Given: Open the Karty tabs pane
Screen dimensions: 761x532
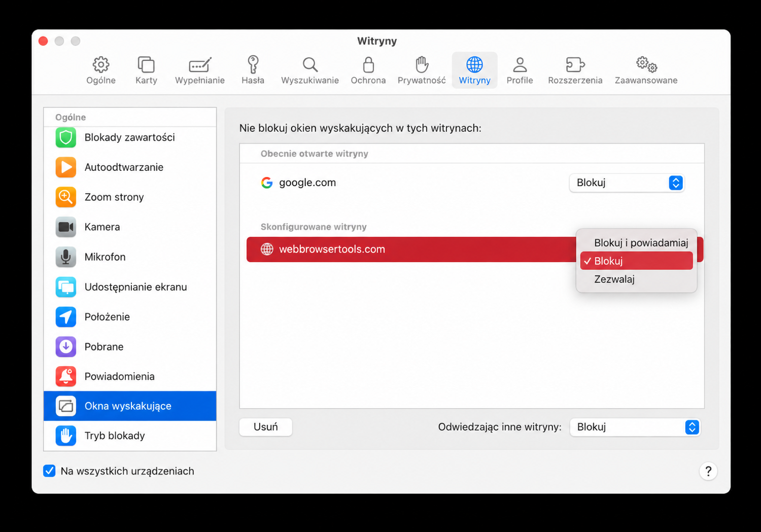Looking at the screenshot, I should coord(146,70).
